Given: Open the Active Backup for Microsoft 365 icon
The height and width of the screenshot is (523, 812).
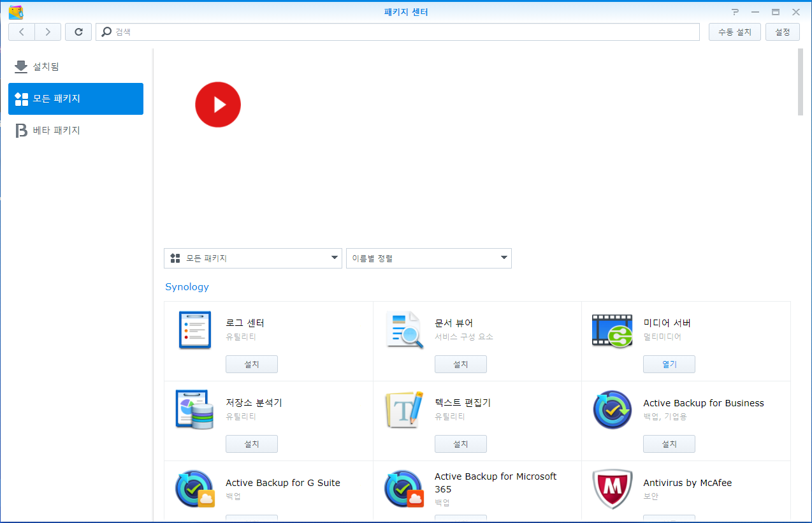Looking at the screenshot, I should [x=404, y=489].
